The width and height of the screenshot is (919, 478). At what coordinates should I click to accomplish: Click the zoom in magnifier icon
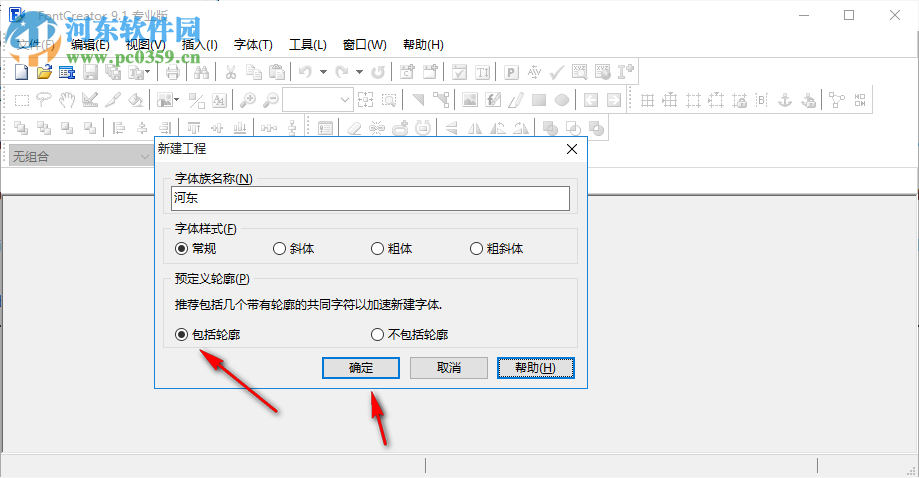tap(247, 100)
